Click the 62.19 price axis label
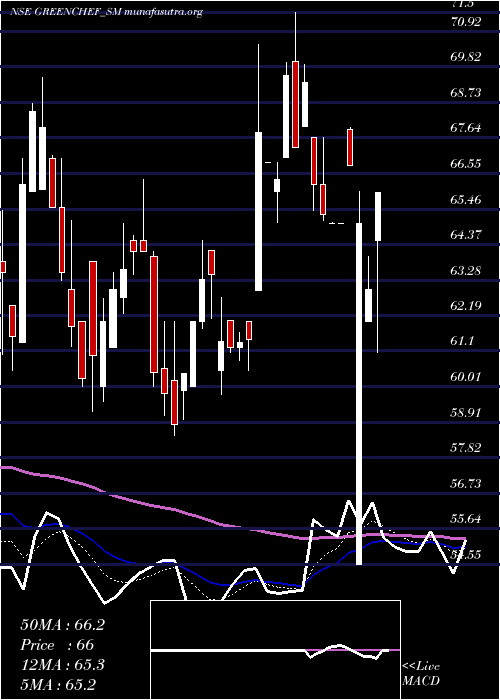The height and width of the screenshot is (700, 500). pyautogui.click(x=466, y=306)
